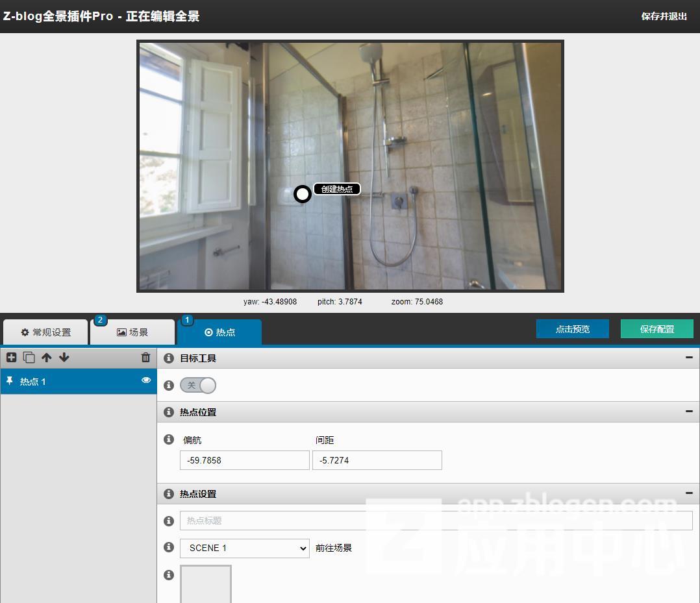Move hotspot up with arrow icon

point(46,358)
